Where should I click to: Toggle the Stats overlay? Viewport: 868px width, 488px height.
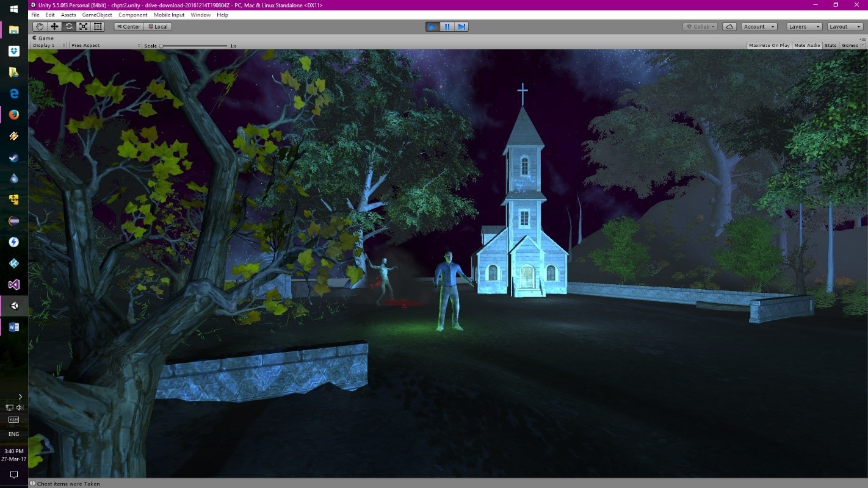click(x=830, y=46)
